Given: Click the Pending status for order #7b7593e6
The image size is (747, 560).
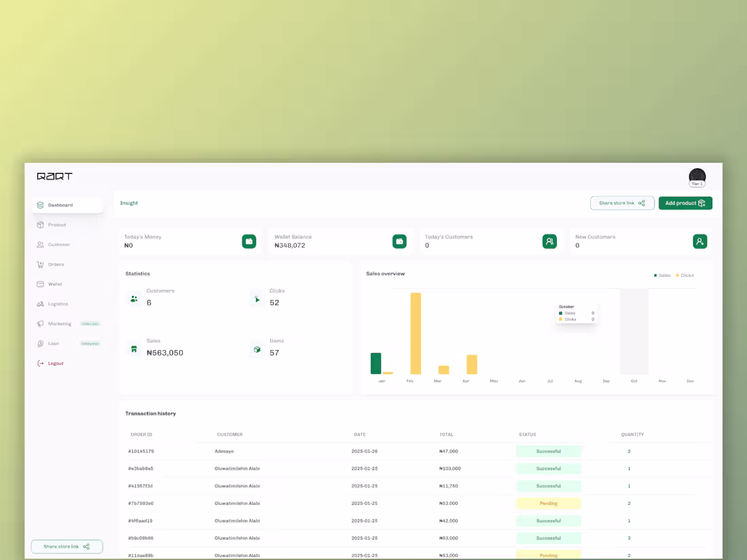Looking at the screenshot, I should [x=548, y=504].
